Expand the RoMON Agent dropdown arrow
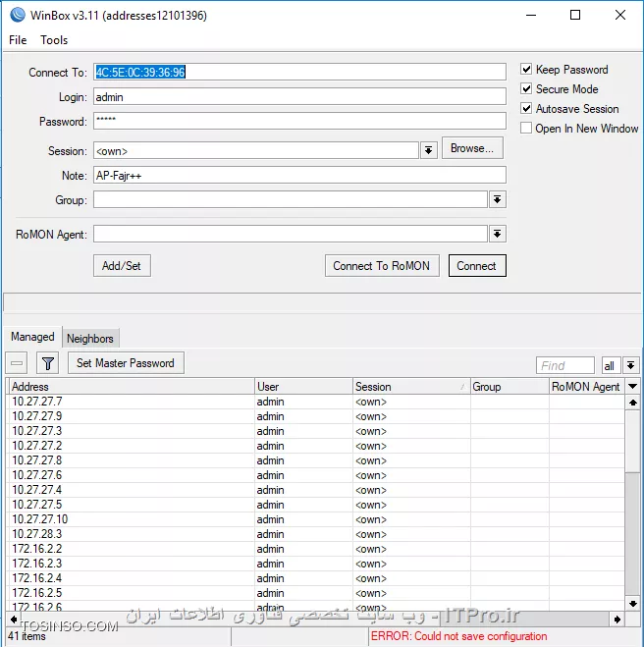This screenshot has height=647, width=644. click(x=497, y=234)
